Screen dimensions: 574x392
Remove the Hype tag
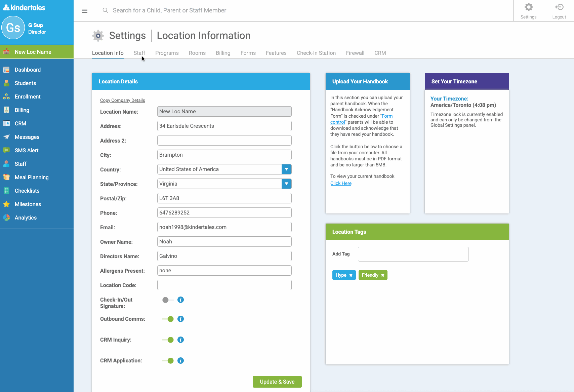tap(351, 275)
